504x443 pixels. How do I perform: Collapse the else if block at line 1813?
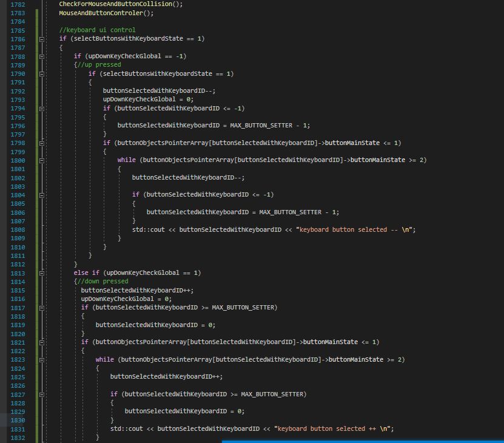42,273
